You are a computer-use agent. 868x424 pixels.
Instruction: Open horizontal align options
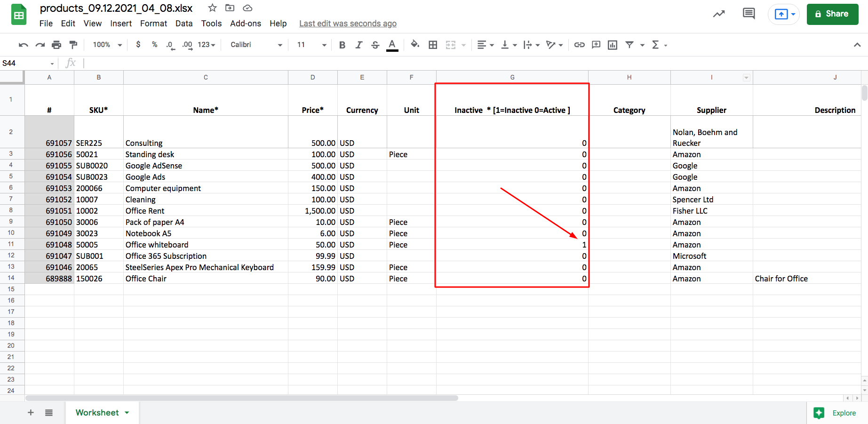485,45
